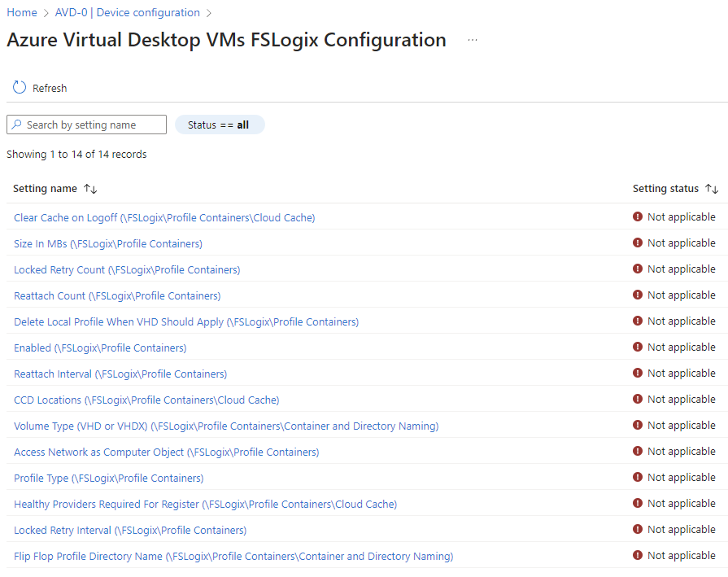Click the Refresh button label

[50, 88]
